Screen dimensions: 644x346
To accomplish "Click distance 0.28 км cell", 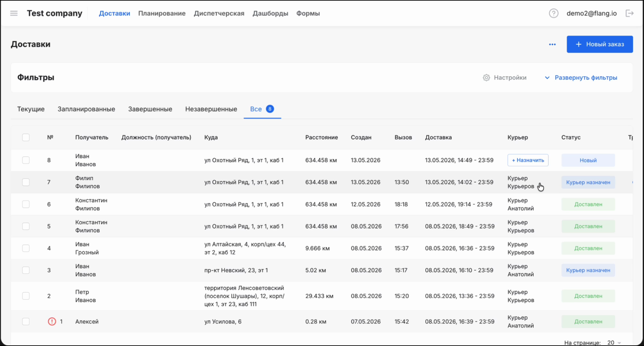I will [x=316, y=321].
